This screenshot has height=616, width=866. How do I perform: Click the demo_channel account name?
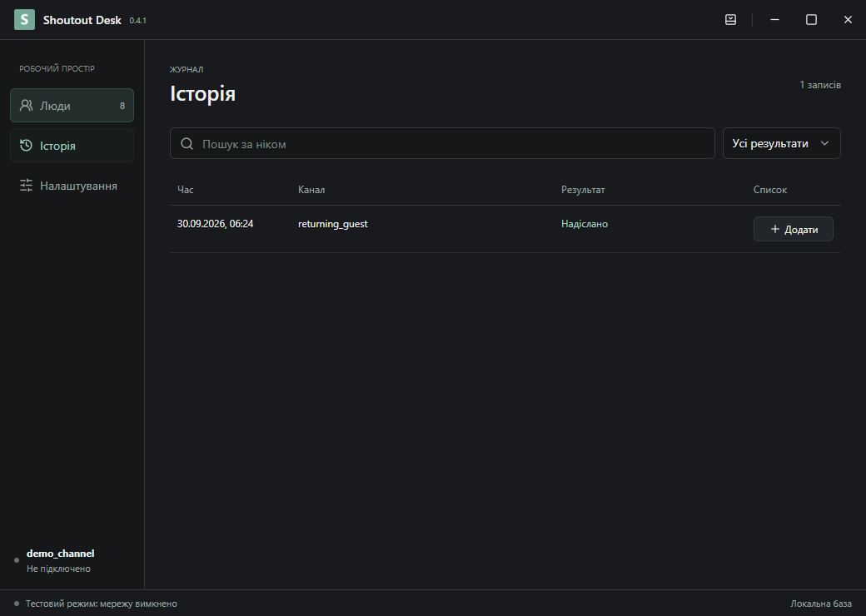[x=60, y=554]
